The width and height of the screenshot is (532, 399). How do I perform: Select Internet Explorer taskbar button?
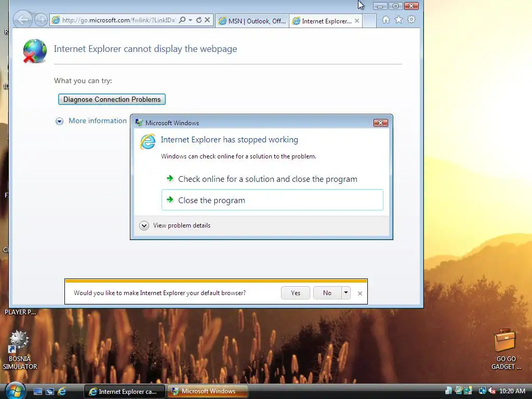pos(124,392)
